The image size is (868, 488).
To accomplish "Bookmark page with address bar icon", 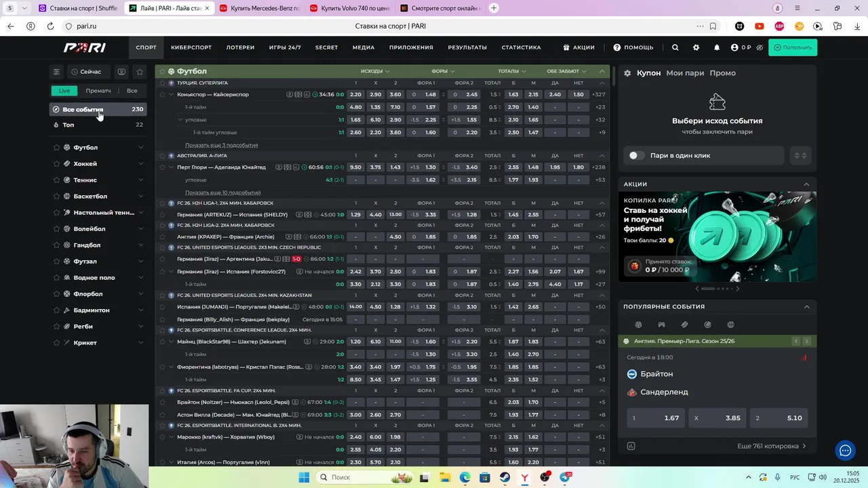I will (x=713, y=26).
